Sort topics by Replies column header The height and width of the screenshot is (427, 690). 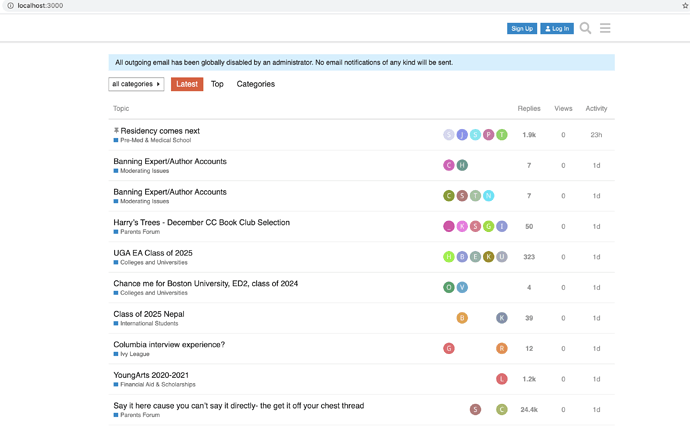coord(529,108)
